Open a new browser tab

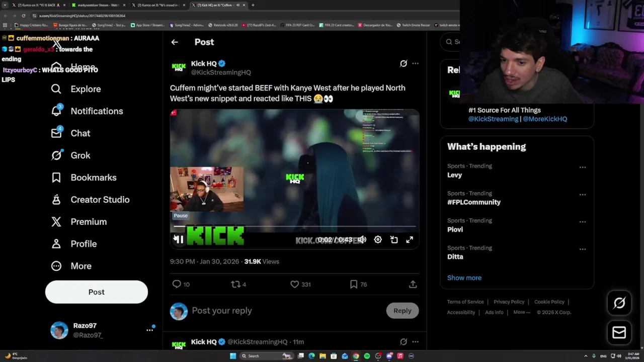pyautogui.click(x=253, y=5)
